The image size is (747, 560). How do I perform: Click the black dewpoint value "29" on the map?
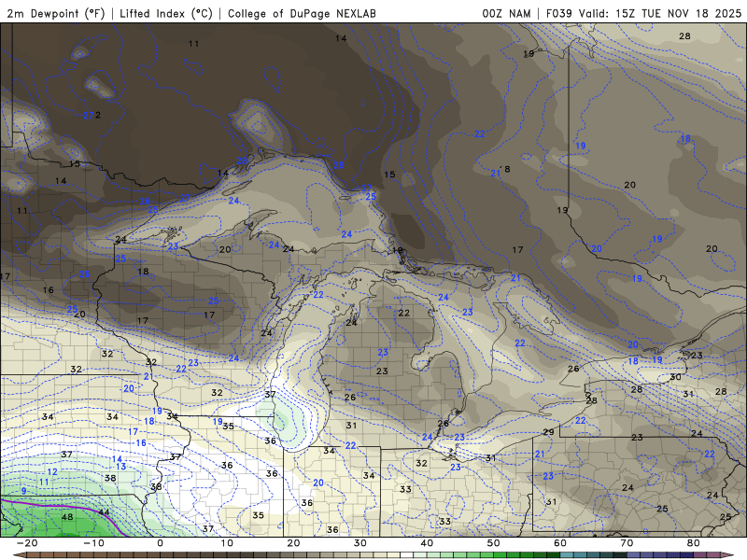coord(548,432)
